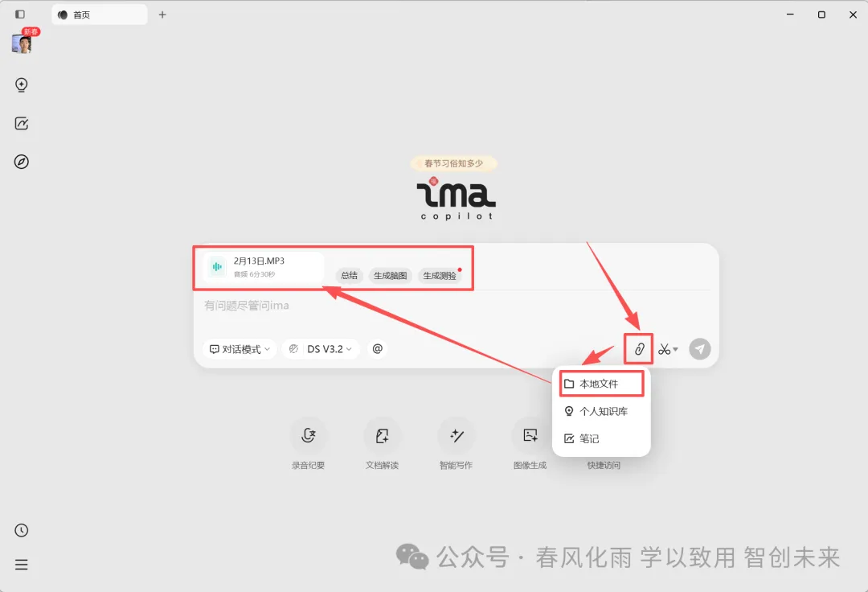The height and width of the screenshot is (592, 868).
Task: Click the 生成测验 chip
Action: pyautogui.click(x=440, y=275)
